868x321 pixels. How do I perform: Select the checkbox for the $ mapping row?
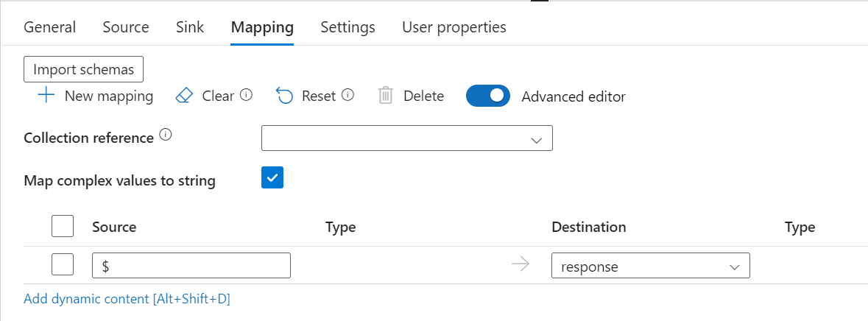(63, 265)
